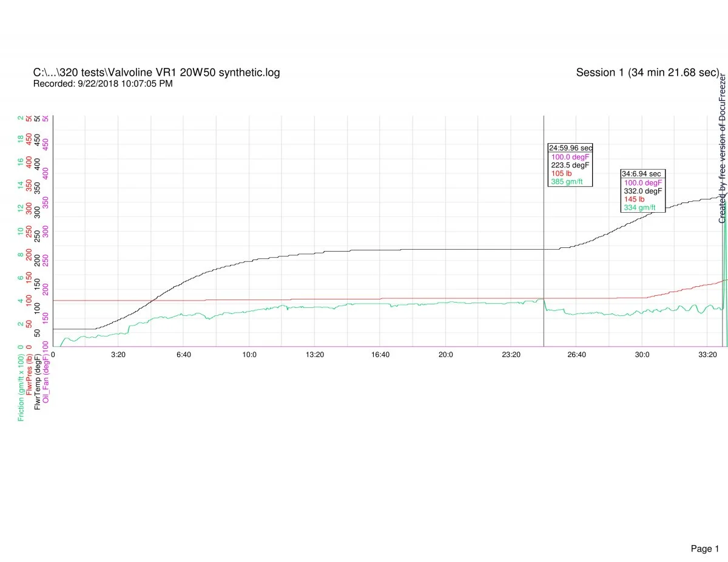728x562 pixels.
Task: Click the DocuFreezer vertical watermark text
Action: coord(722,149)
